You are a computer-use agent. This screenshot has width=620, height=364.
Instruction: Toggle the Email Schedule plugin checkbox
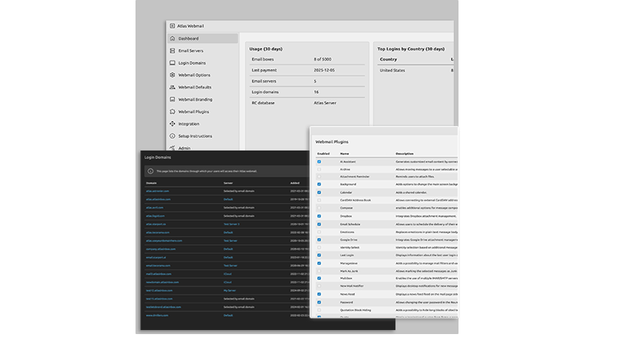coord(319,225)
